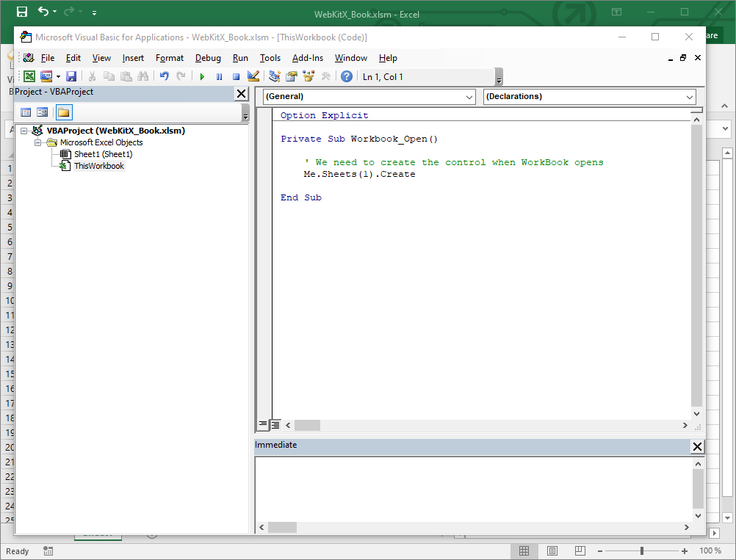736x560 pixels.
Task: Click the Private Sub Workbook_Open() line
Action: coord(359,139)
